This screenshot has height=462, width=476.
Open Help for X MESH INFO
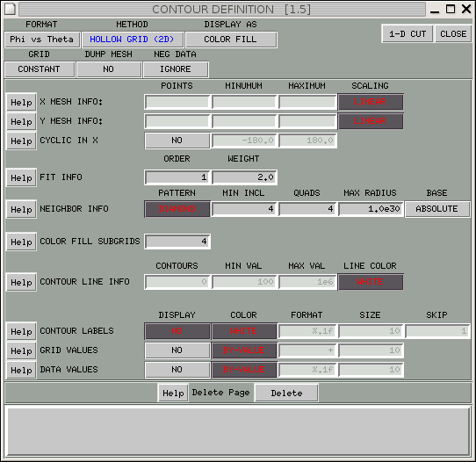(21, 102)
